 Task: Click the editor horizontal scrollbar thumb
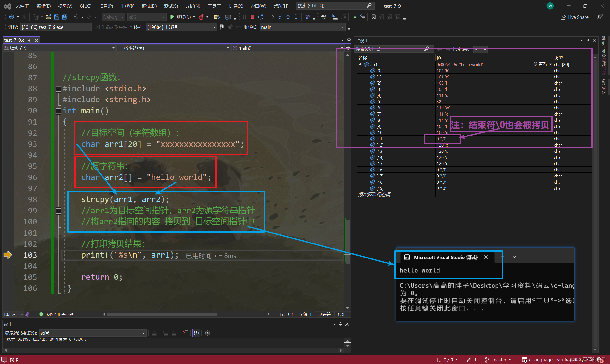tap(162, 314)
